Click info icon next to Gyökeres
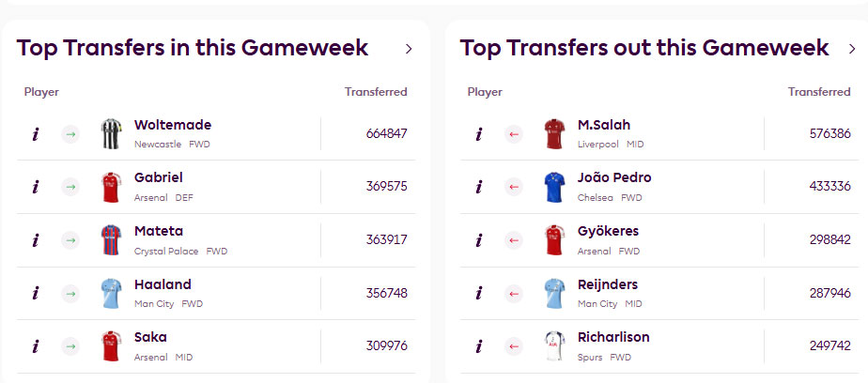 (x=479, y=240)
